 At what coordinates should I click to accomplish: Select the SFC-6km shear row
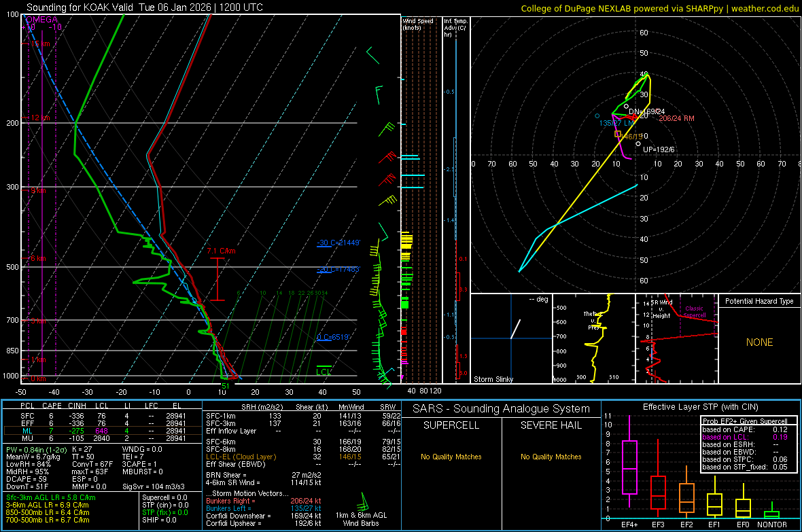303,442
